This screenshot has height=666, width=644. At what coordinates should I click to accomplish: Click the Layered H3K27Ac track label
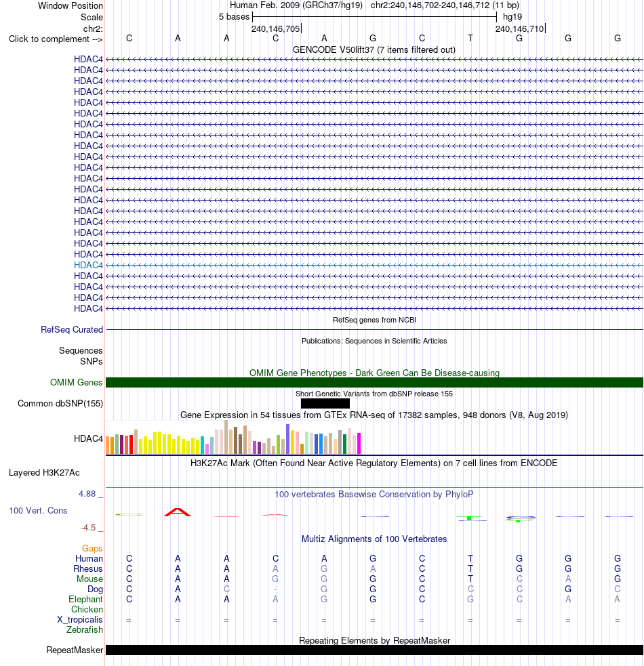(44, 473)
